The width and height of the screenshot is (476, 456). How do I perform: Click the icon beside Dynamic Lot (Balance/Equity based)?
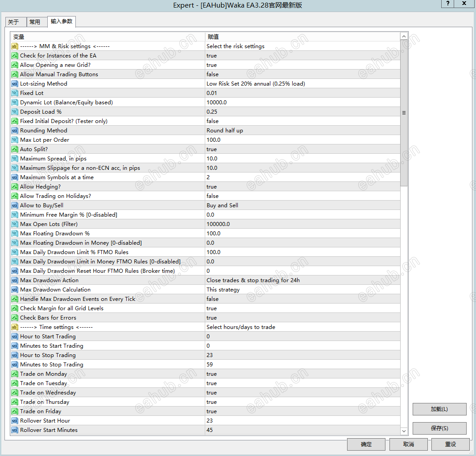click(15, 103)
